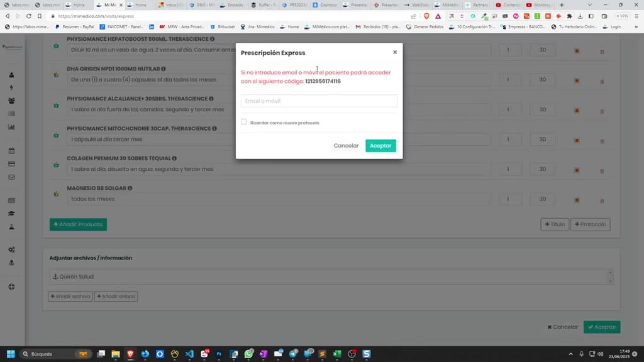
Task: Delete MAGNESIO B6 SOLGAR row with trash icon
Action: [602, 200]
